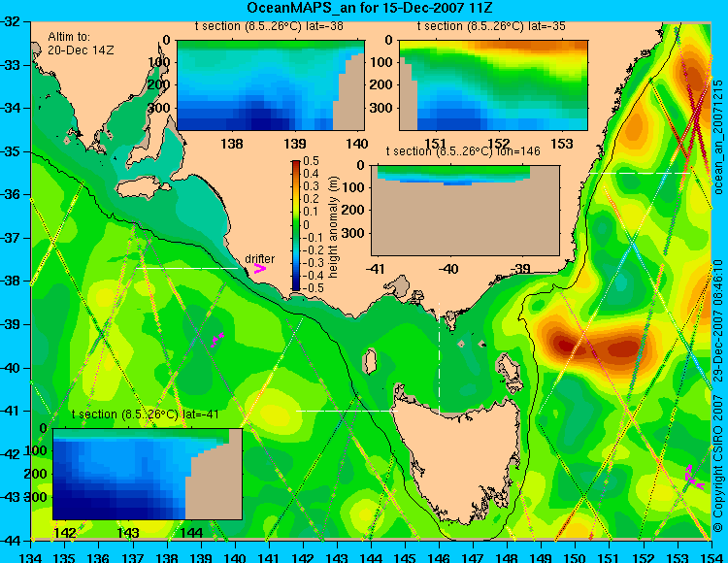Click Kangaroo Island on the map
This screenshot has width=728, height=563.
click(x=142, y=187)
